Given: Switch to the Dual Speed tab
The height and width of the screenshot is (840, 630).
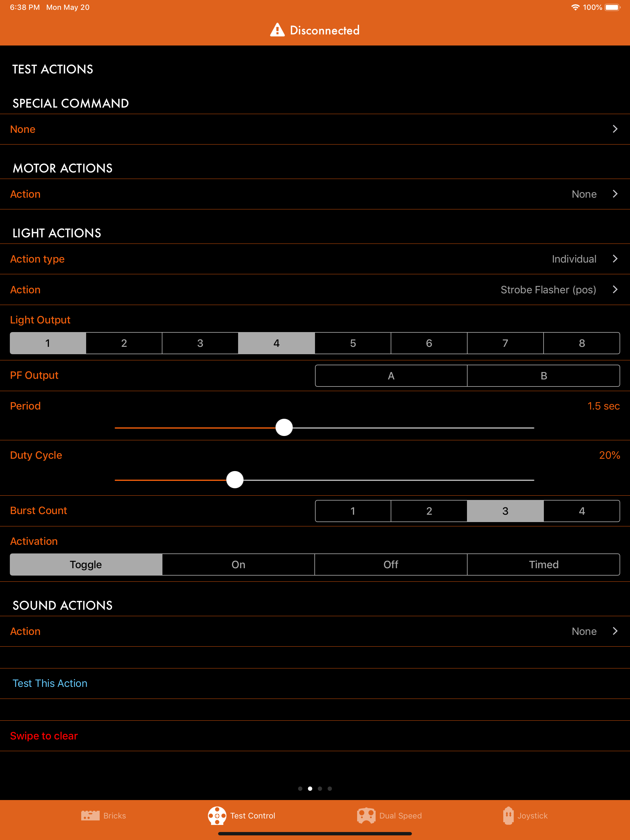Looking at the screenshot, I should click(x=389, y=816).
